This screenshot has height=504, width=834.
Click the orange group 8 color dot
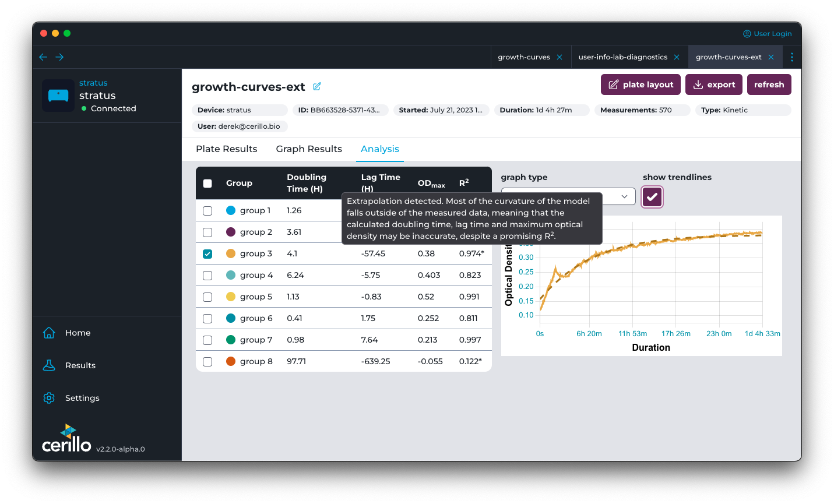click(x=231, y=361)
